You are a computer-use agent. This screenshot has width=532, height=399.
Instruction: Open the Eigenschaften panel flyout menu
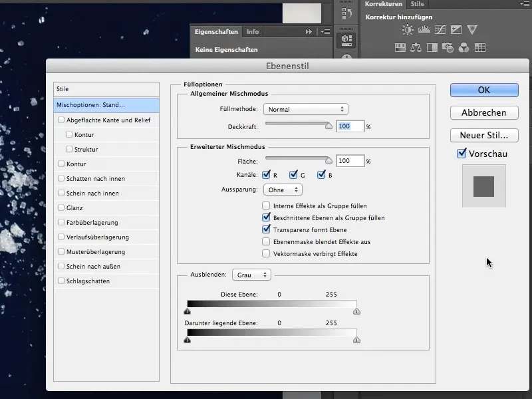click(325, 31)
